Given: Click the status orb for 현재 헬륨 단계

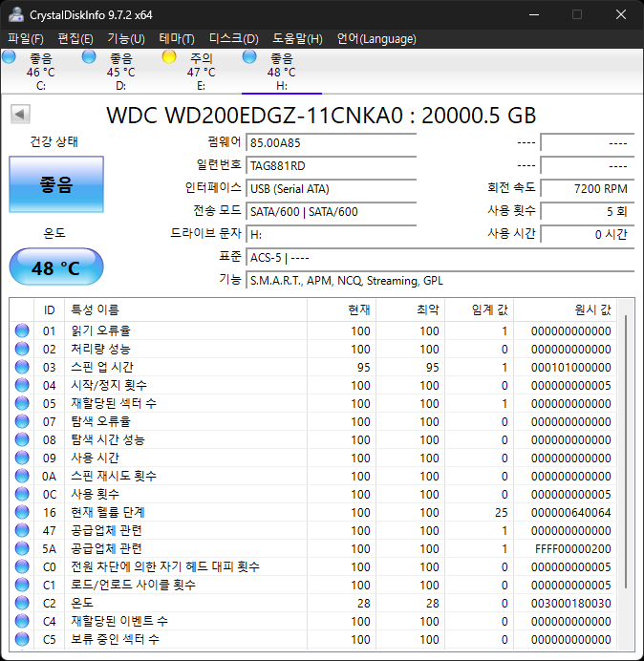Looking at the screenshot, I should (x=22, y=512).
